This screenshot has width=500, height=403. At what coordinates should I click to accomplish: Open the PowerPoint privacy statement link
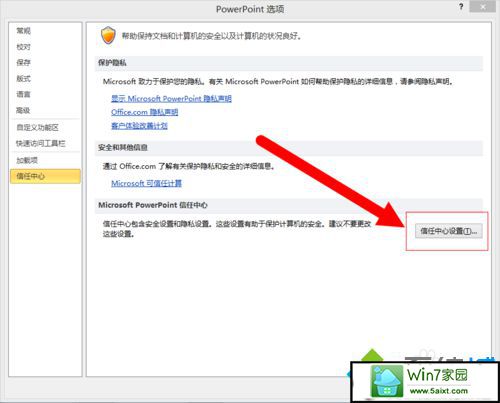click(171, 99)
